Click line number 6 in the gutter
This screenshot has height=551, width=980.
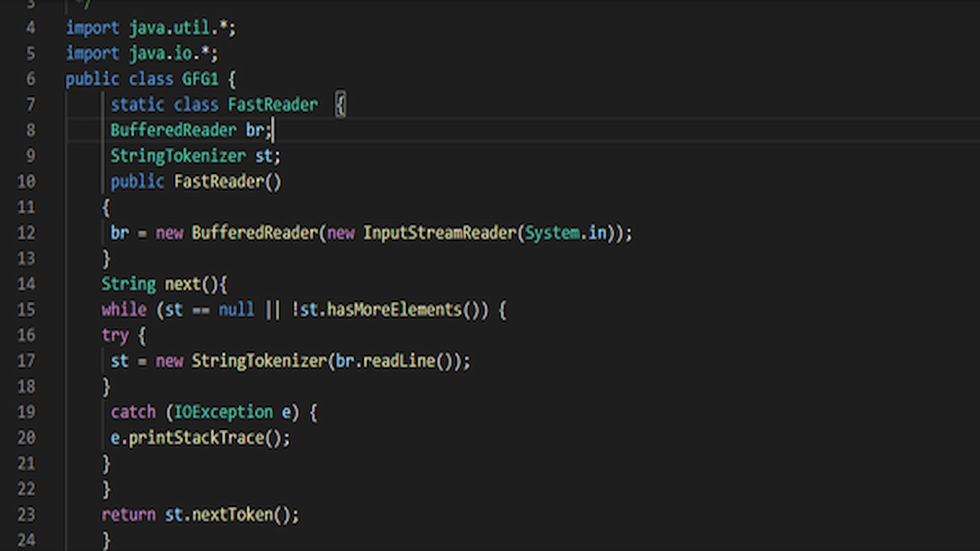[30, 79]
